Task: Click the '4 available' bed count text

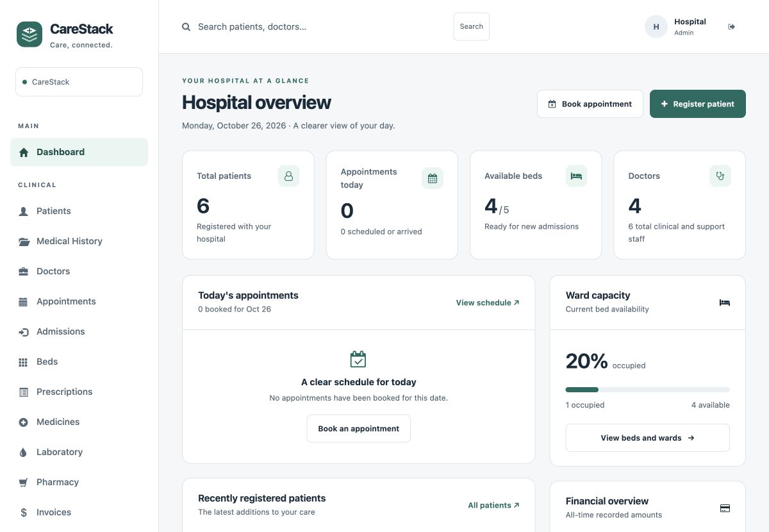Action: (710, 405)
